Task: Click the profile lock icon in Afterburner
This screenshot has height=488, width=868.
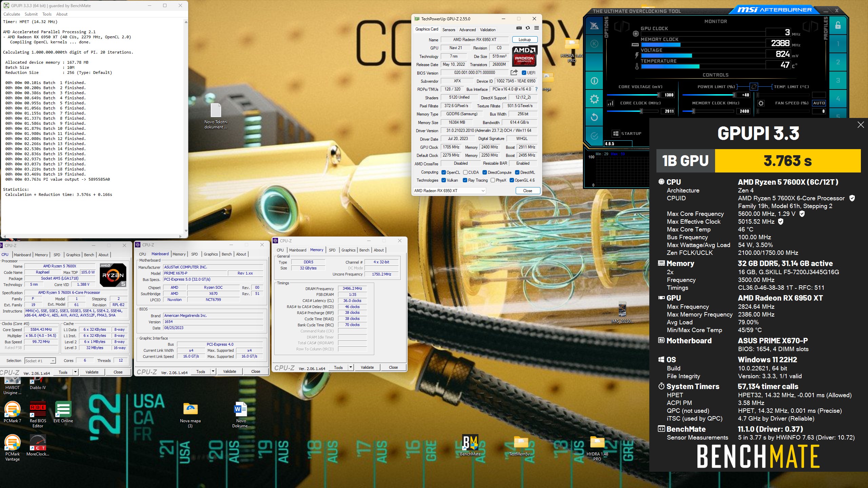Action: tap(838, 25)
